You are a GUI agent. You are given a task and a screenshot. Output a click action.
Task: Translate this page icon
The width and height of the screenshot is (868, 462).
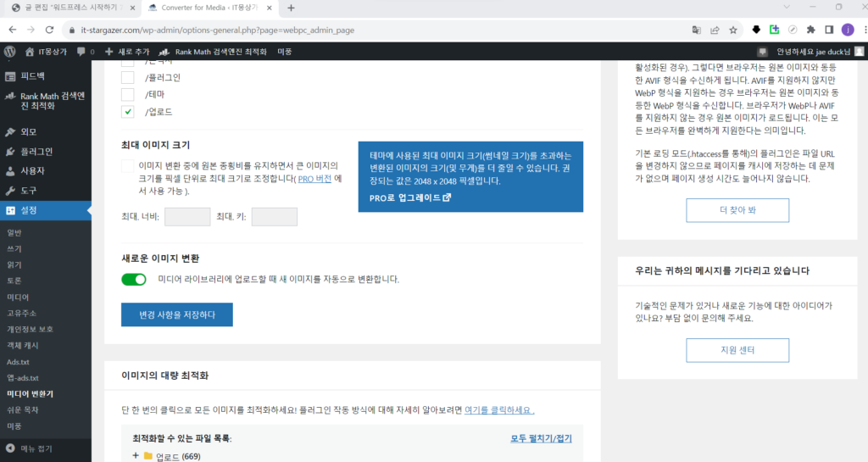click(x=697, y=30)
